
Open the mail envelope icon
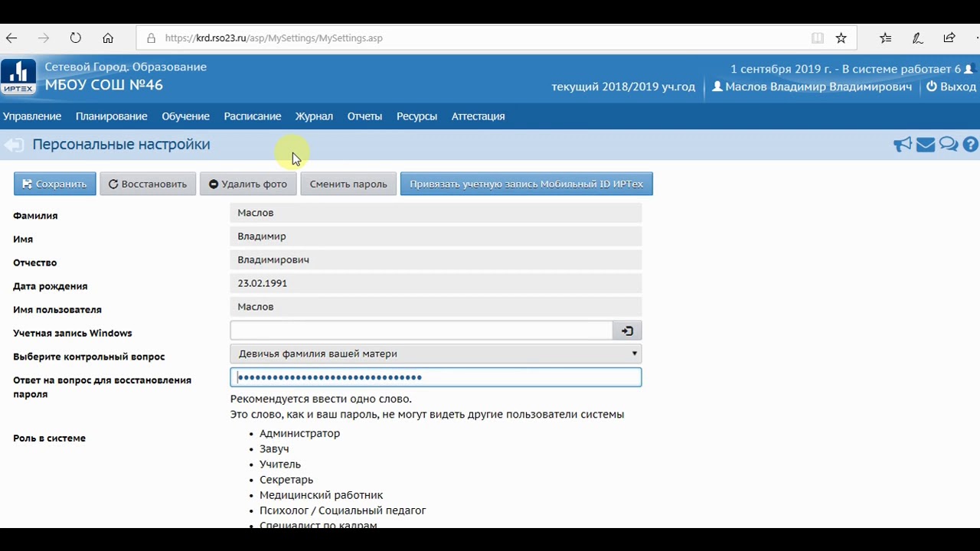click(926, 145)
